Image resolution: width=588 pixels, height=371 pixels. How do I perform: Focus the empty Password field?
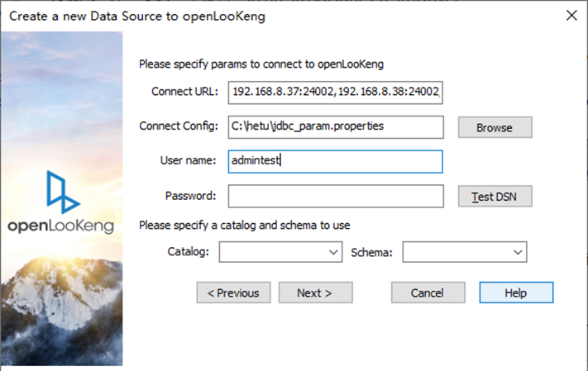point(336,196)
